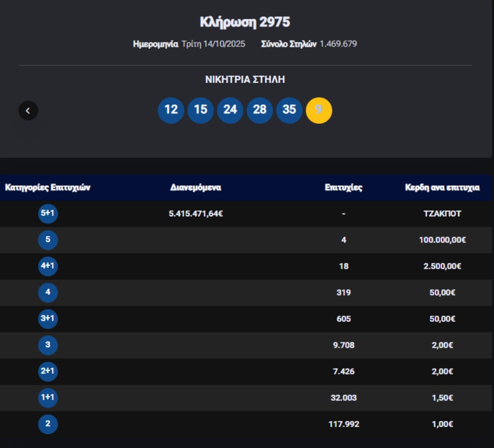Click the 1+1 category badge
Screen dimensions: 494x448
click(48, 398)
